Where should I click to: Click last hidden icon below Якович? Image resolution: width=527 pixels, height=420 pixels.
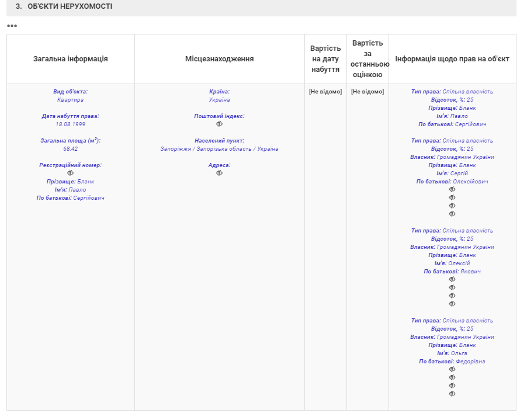tap(452, 304)
